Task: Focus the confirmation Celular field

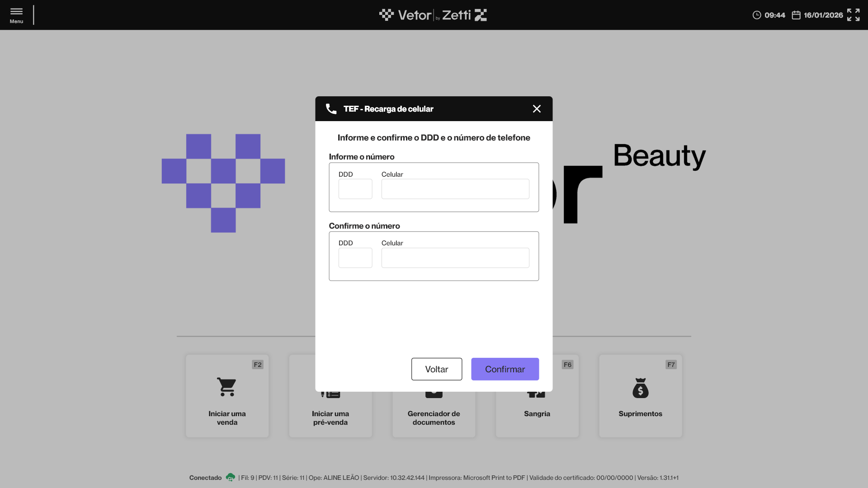Action: coord(455,258)
